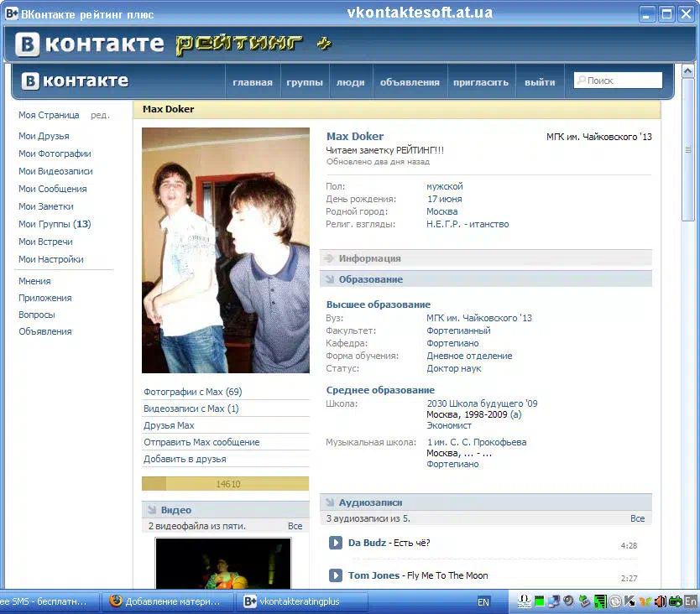This screenshot has height=614, width=700.
Task: Play the Da Budz audio track
Action: coord(335,543)
